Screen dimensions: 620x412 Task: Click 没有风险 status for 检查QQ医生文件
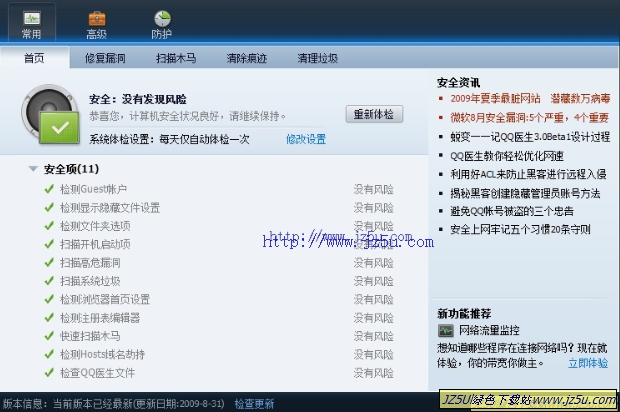(374, 372)
